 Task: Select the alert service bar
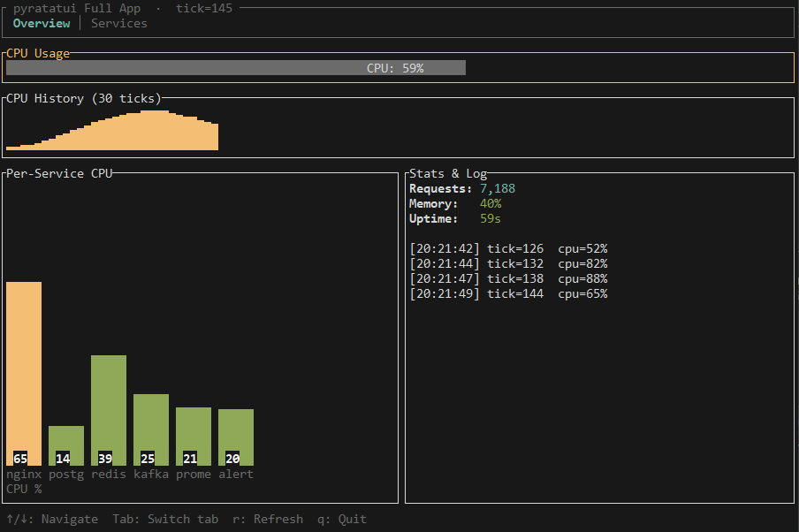236,437
